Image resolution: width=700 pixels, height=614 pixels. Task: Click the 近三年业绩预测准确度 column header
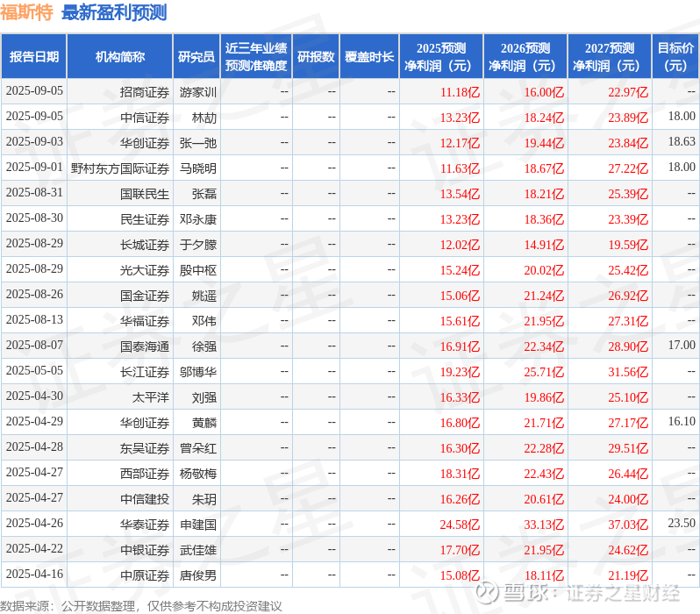tap(256, 57)
